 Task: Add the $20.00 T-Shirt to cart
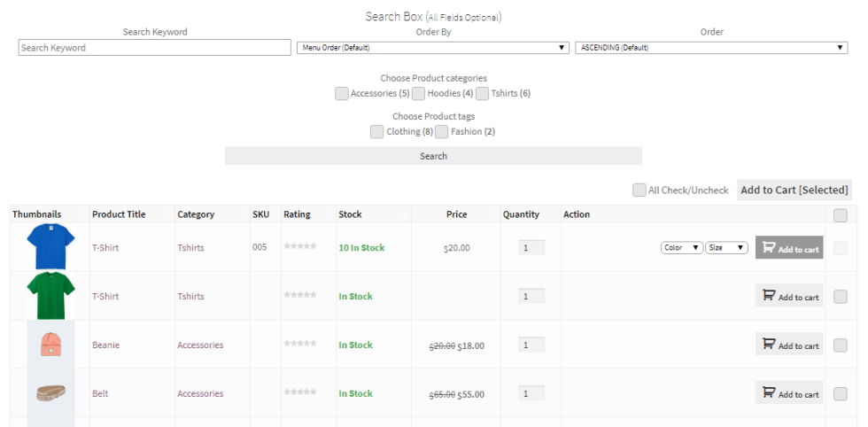click(x=789, y=247)
